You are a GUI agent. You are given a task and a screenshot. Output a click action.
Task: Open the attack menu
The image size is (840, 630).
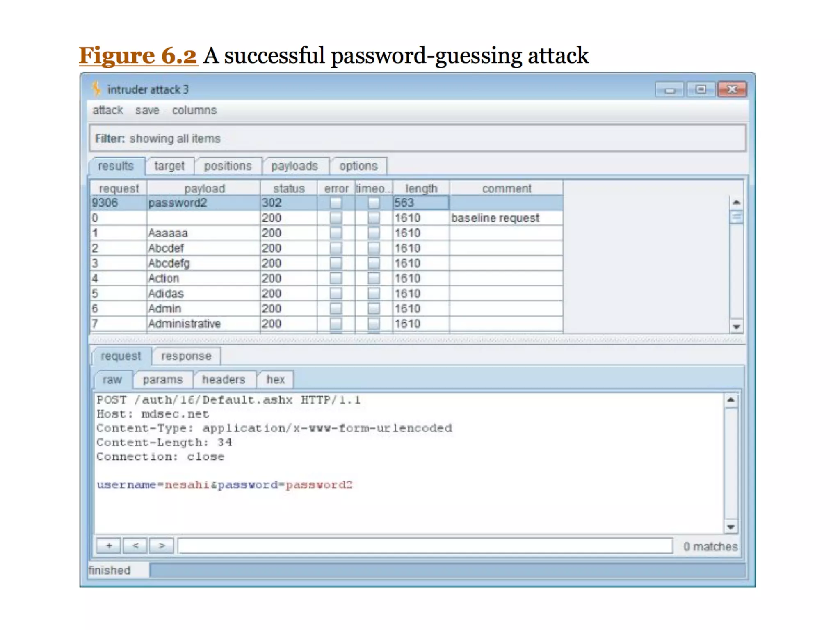107,110
